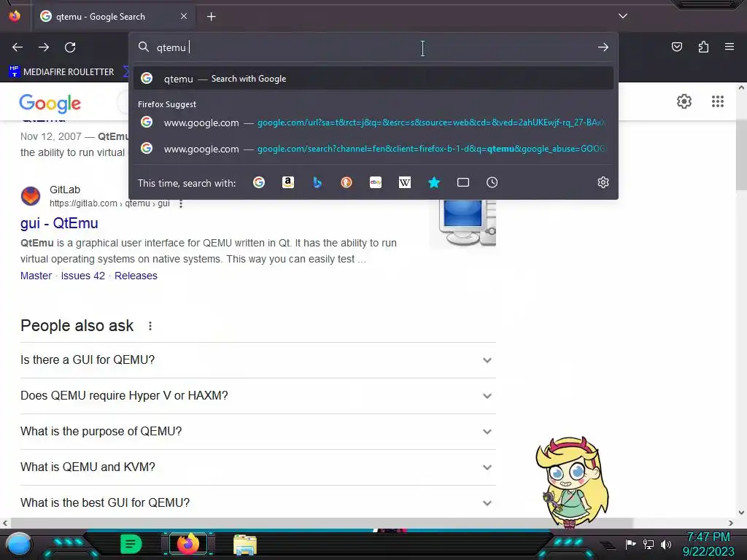Click the Google logo
The height and width of the screenshot is (560, 747).
[x=50, y=104]
